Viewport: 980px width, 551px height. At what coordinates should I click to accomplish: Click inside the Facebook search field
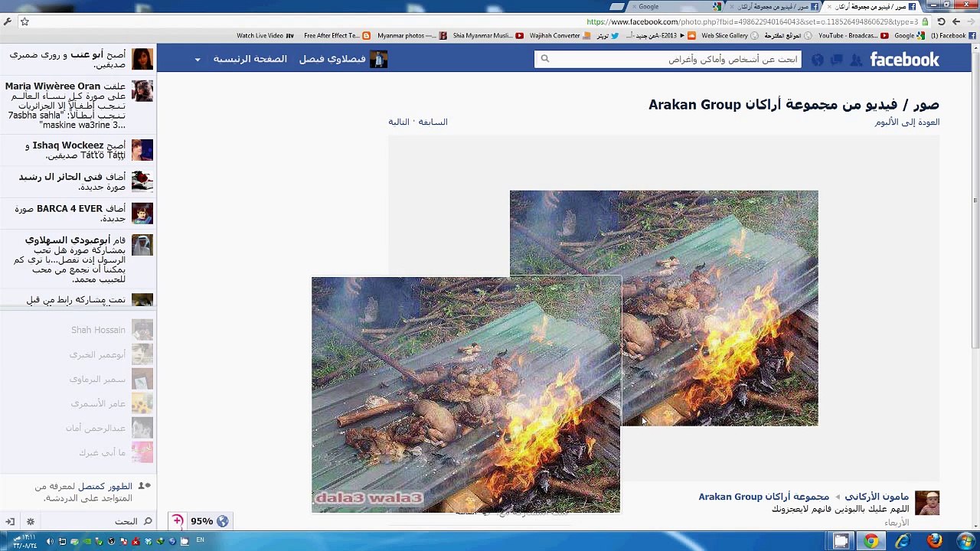[668, 59]
